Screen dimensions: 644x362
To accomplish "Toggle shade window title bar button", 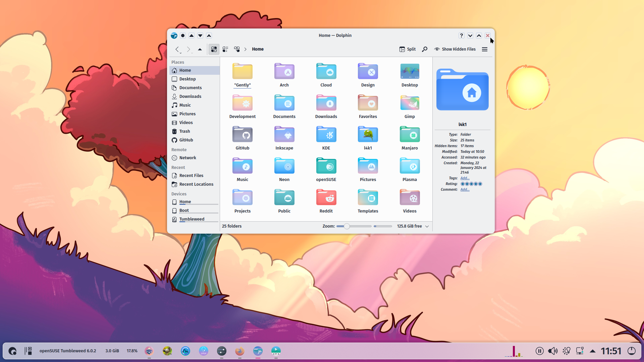I will click(209, 36).
